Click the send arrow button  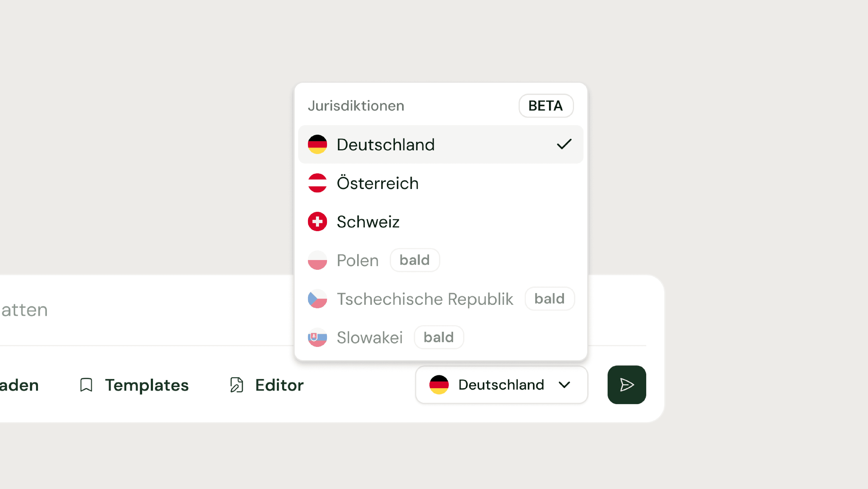[x=626, y=385]
